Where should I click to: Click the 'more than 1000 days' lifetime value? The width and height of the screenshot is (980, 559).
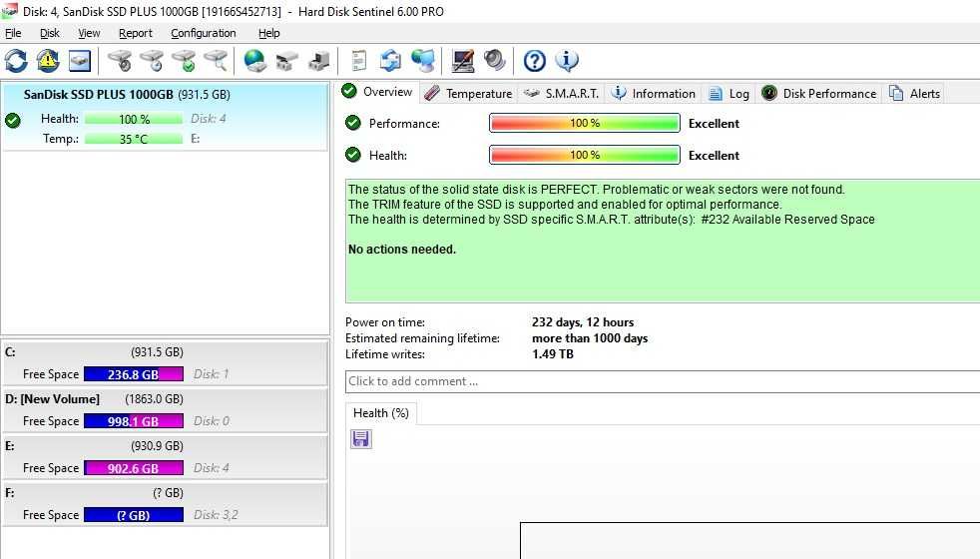coord(590,338)
